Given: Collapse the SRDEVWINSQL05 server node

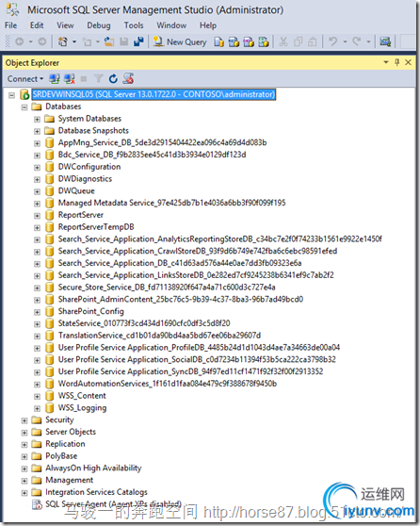Looking at the screenshot, I should click(11, 95).
